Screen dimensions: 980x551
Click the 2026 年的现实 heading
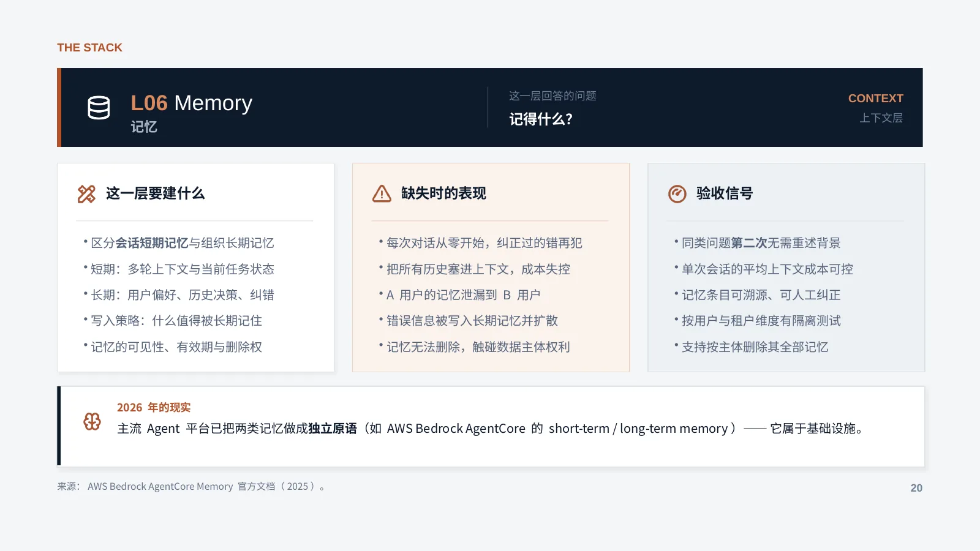tap(154, 408)
